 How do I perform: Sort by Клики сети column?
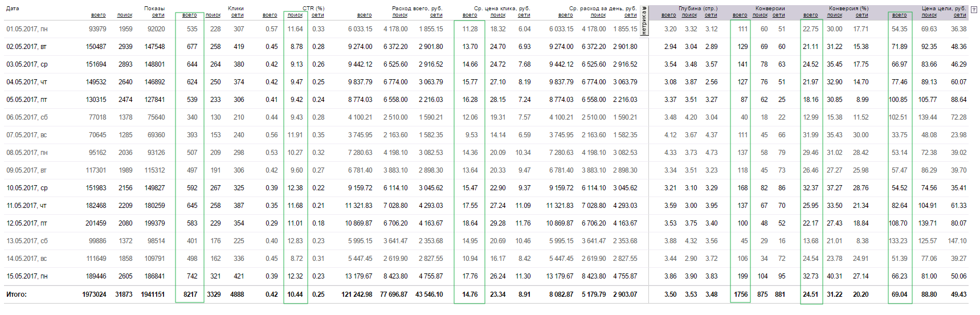click(x=238, y=15)
